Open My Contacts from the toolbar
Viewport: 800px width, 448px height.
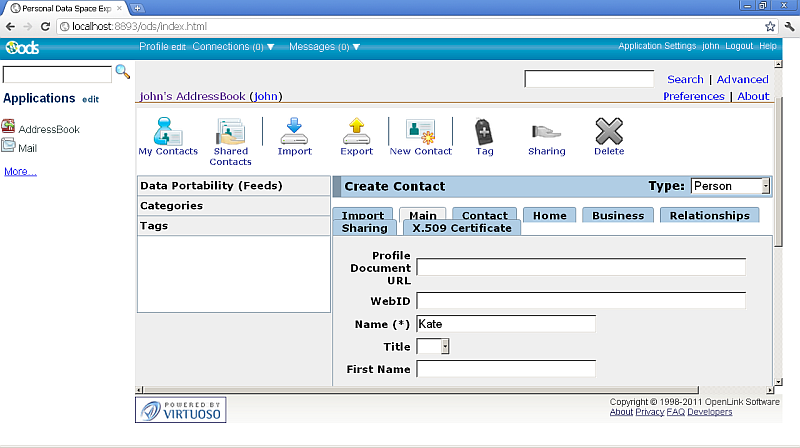168,131
